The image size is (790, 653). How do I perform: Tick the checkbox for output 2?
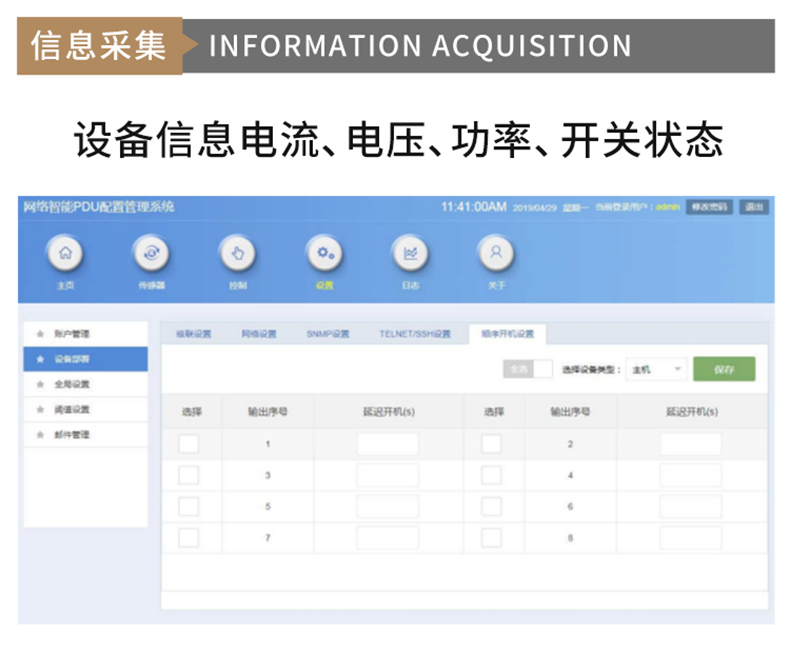(x=492, y=444)
